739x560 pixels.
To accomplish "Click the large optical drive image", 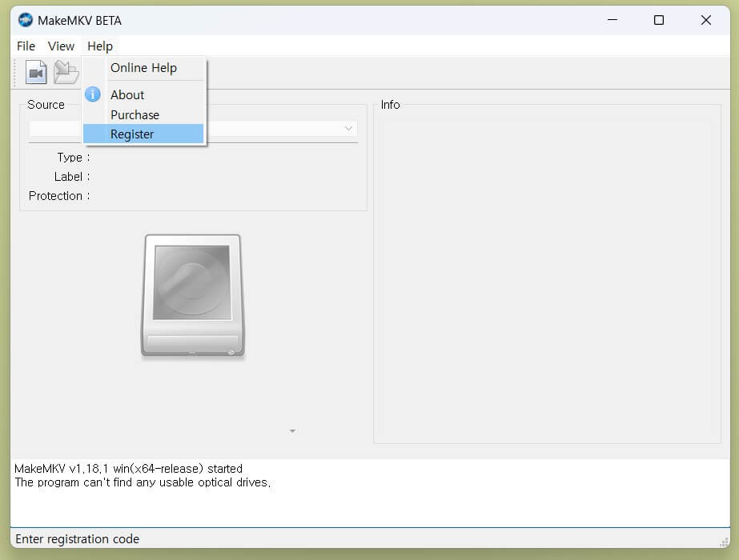I will click(x=193, y=296).
